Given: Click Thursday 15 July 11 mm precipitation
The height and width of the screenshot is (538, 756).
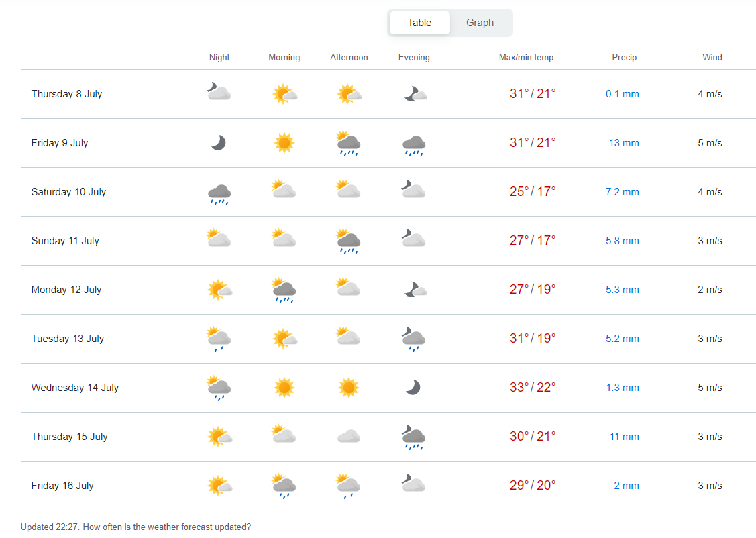Looking at the screenshot, I should [x=624, y=437].
